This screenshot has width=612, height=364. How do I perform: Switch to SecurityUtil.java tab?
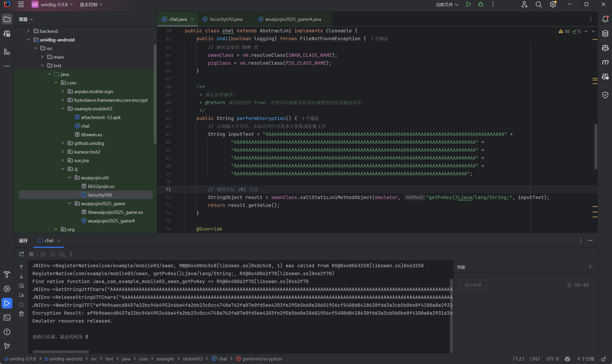(x=225, y=19)
